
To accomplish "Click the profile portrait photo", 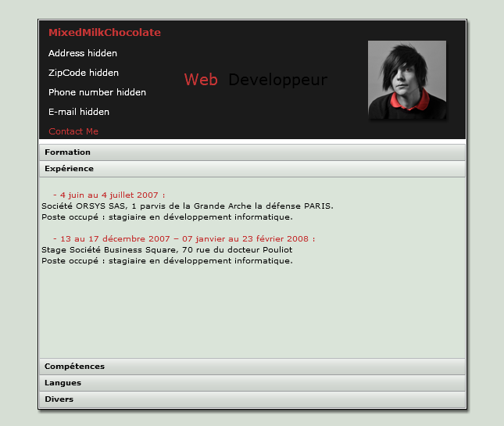I will (407, 80).
